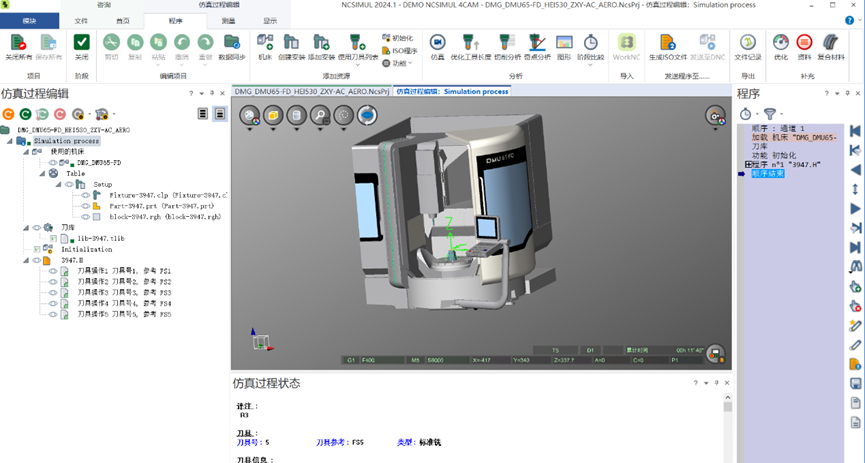Click the help question mark icon top right
This screenshot has width=865, height=463.
850,20
